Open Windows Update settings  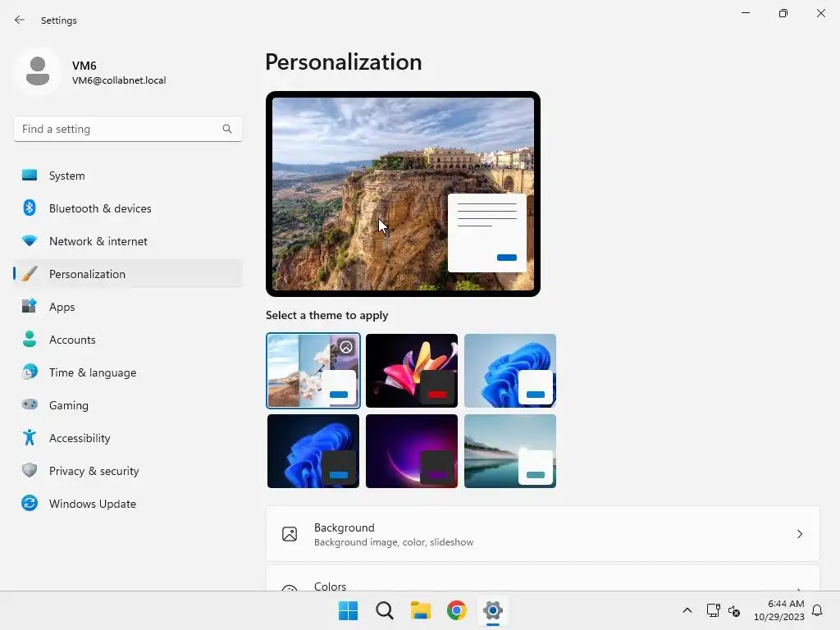point(127,503)
